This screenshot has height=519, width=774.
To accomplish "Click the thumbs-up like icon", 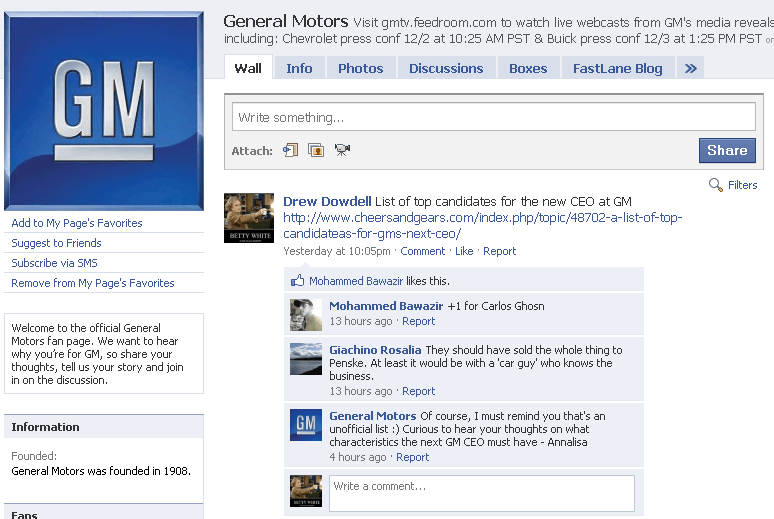I will [297, 281].
